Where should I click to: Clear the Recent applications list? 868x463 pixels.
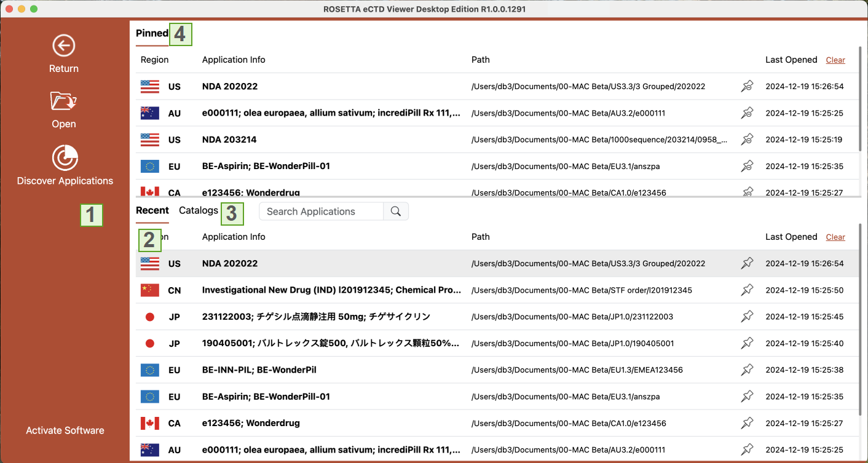tap(835, 237)
